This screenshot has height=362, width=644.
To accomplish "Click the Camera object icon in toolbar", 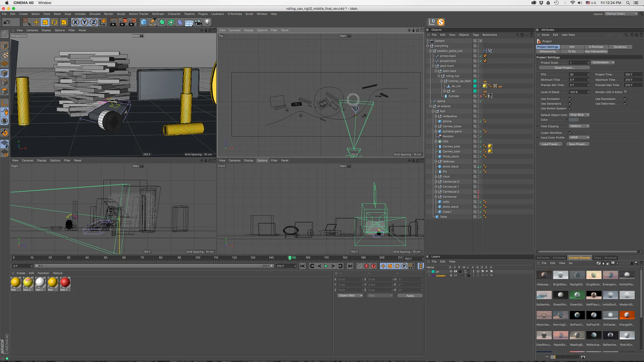I will [198, 22].
